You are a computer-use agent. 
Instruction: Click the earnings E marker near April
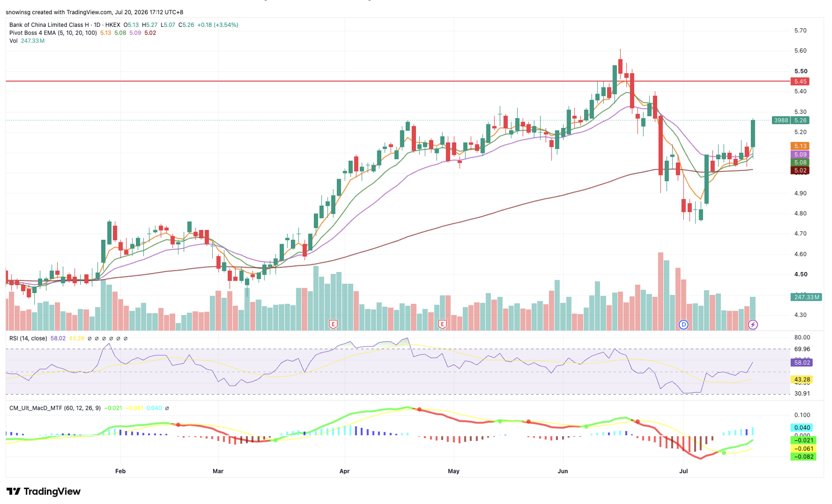333,324
